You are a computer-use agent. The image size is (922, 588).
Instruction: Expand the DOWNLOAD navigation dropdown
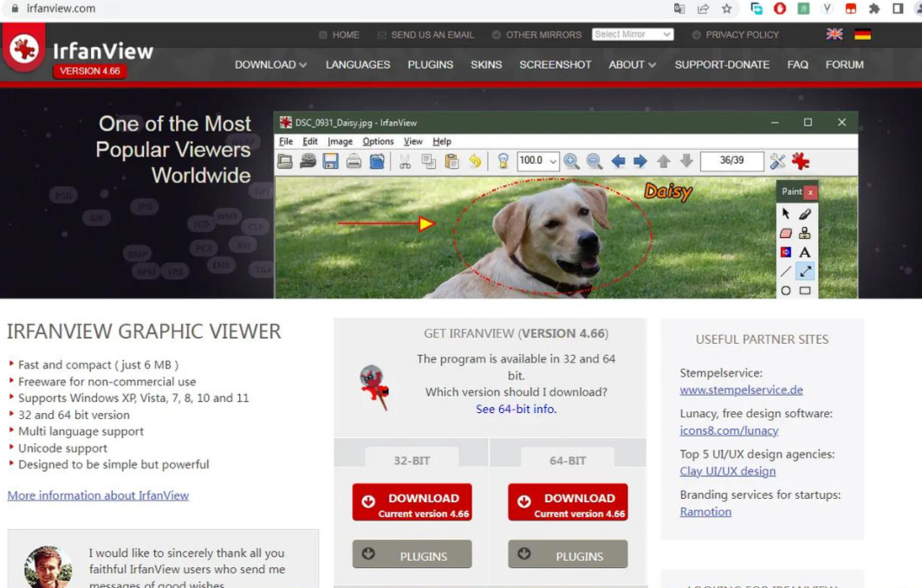tap(270, 65)
